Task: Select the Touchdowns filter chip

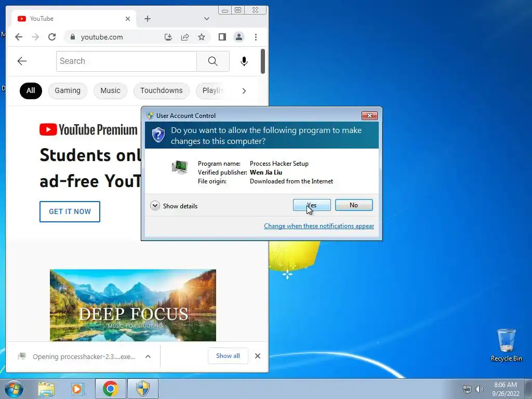Action: 162,90
